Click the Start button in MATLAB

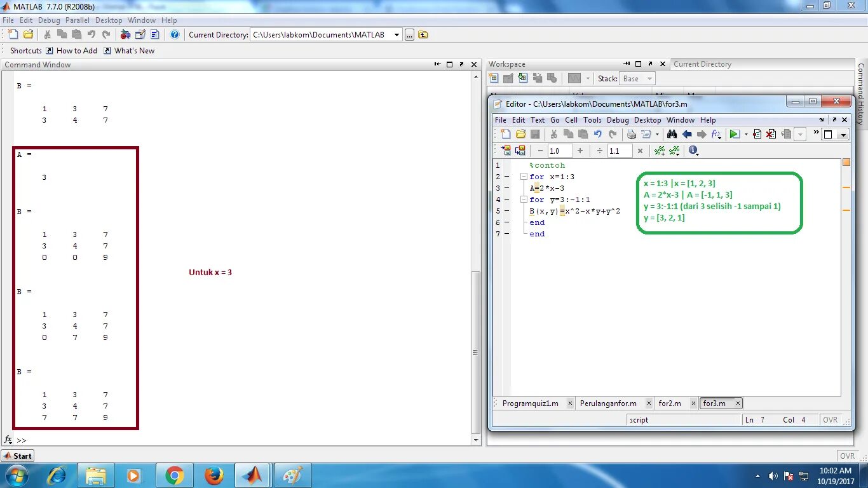(x=18, y=456)
